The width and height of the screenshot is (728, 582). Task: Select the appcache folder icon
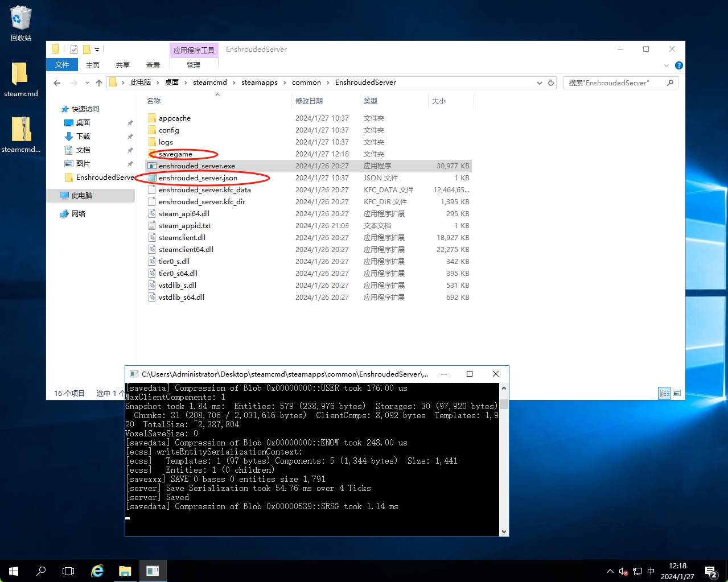(x=152, y=118)
